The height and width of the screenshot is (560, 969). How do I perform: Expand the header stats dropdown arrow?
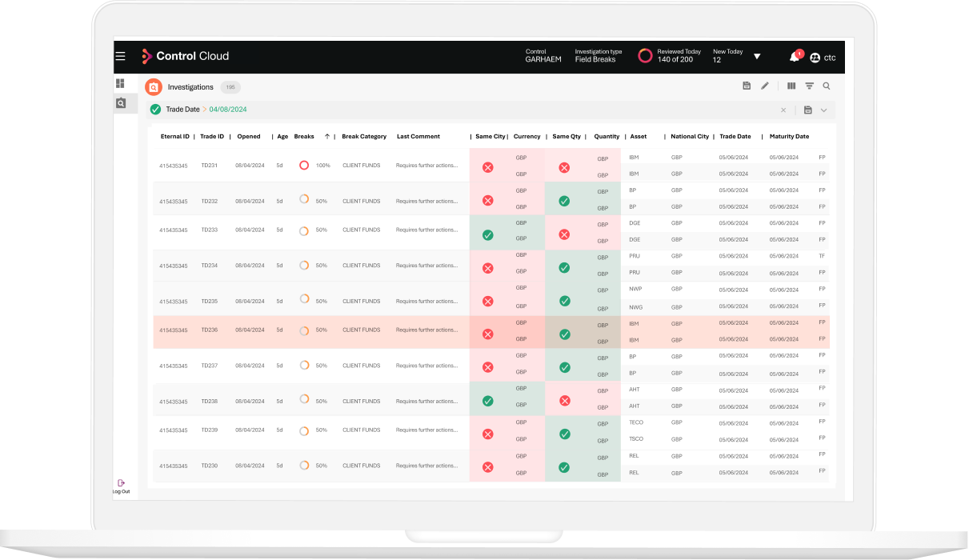757,57
